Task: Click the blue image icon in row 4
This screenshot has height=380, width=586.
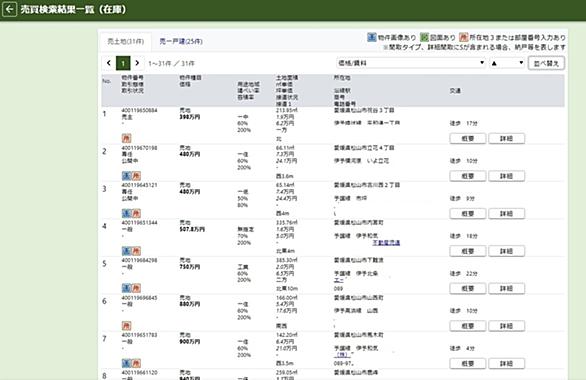Action: pos(126,251)
